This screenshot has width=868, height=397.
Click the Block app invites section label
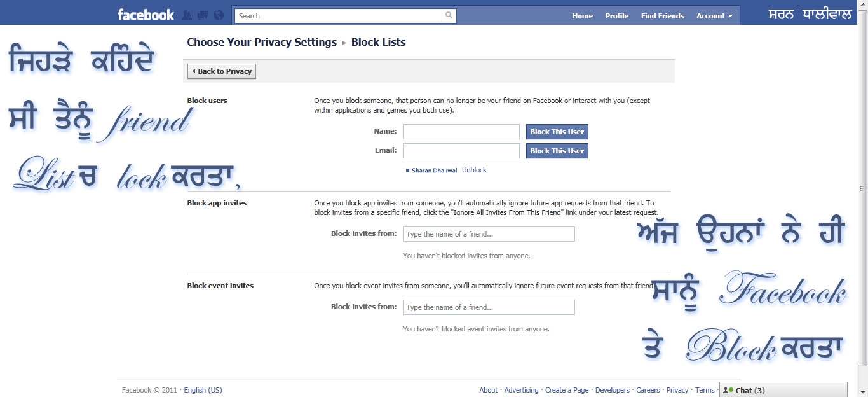(217, 203)
